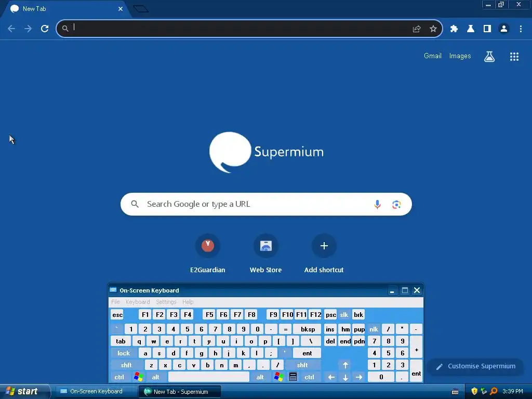The image size is (532, 399).
Task: Open Keyboard menu in On-Screen Keyboard
Action: click(x=137, y=302)
